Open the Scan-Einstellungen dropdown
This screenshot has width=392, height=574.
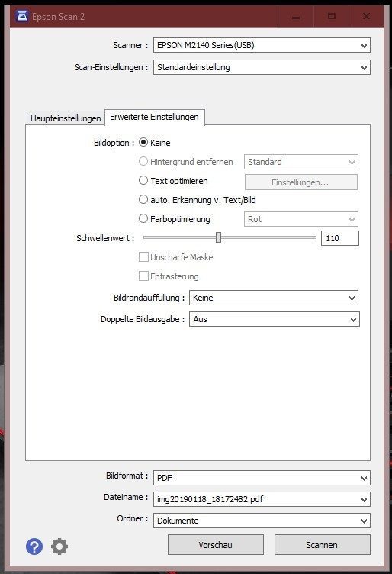(262, 67)
